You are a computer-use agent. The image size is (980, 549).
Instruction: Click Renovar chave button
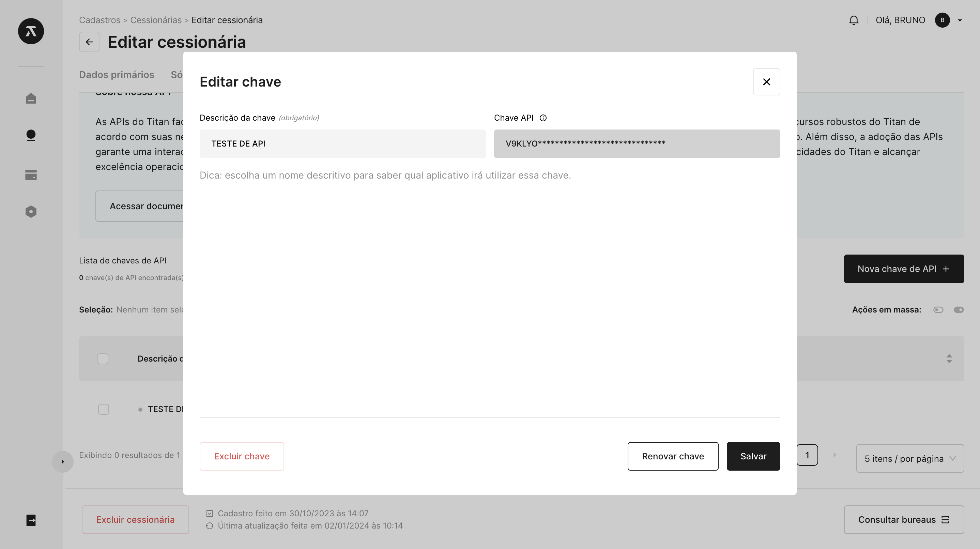point(673,456)
